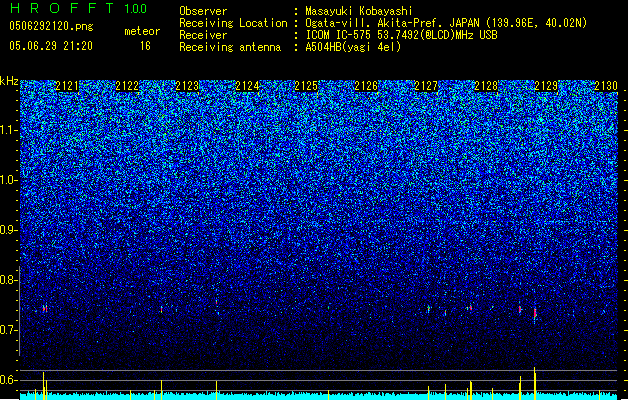Click the 2121 time marker
Image resolution: width=629 pixels, height=400 pixels.
click(67, 86)
